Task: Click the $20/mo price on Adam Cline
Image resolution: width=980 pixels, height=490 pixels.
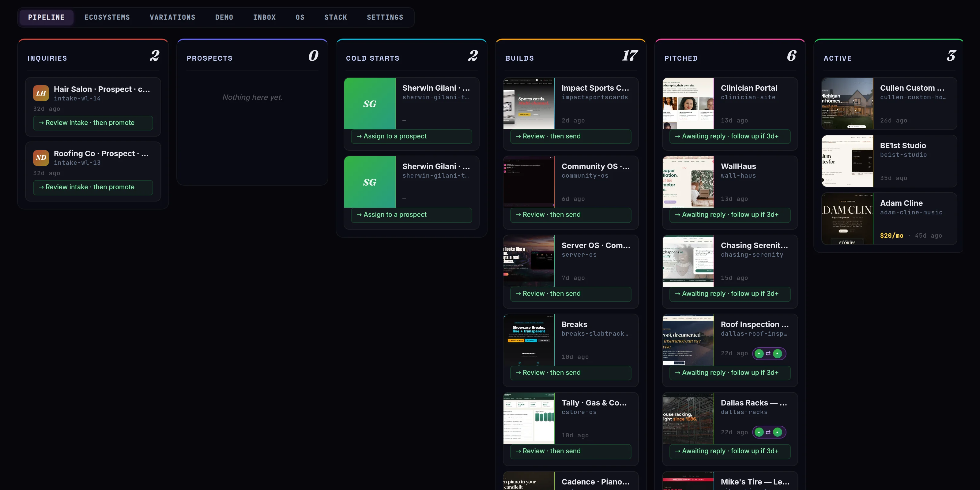Action: pos(891,236)
